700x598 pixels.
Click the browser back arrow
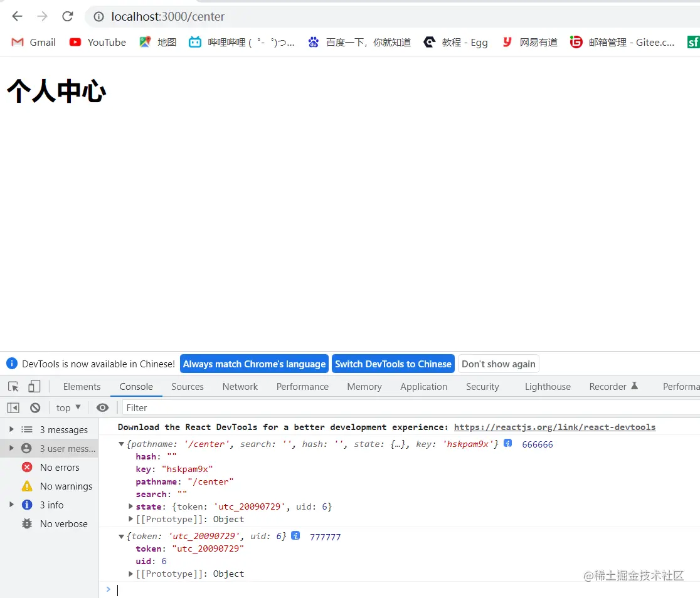coord(17,16)
